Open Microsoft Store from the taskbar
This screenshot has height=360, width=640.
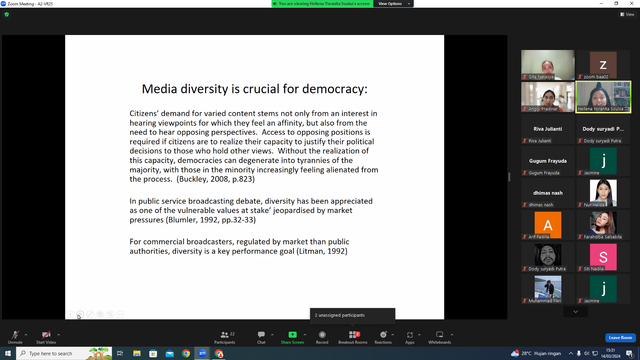(153, 353)
